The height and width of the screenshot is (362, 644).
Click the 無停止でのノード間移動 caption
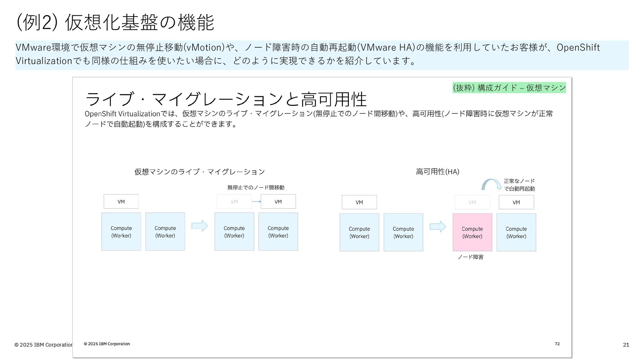pos(256,187)
